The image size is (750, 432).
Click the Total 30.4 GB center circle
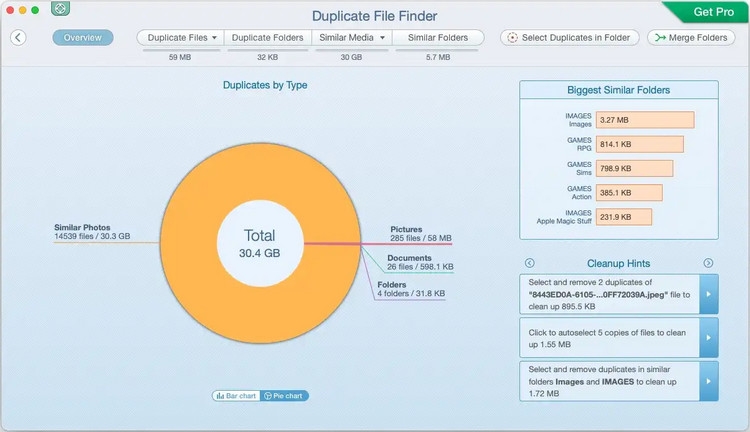tap(260, 244)
